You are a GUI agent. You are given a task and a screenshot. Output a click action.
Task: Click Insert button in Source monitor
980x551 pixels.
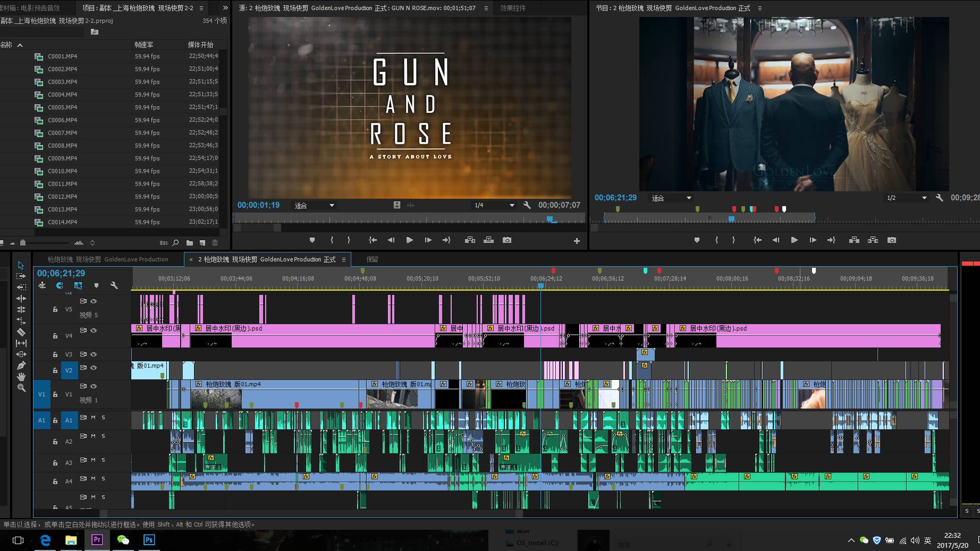(x=470, y=240)
